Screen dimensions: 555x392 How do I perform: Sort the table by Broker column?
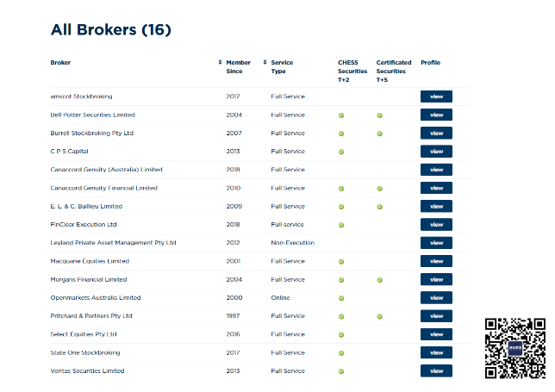60,63
